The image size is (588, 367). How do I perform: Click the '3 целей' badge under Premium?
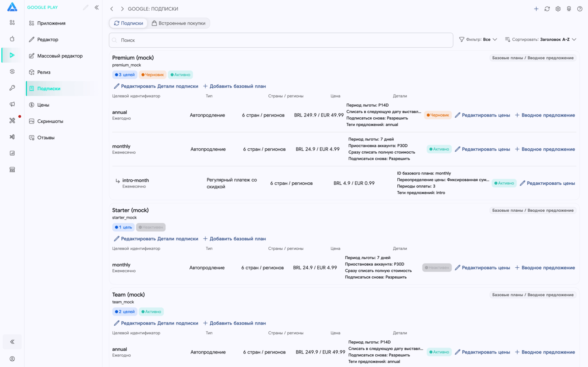click(125, 75)
